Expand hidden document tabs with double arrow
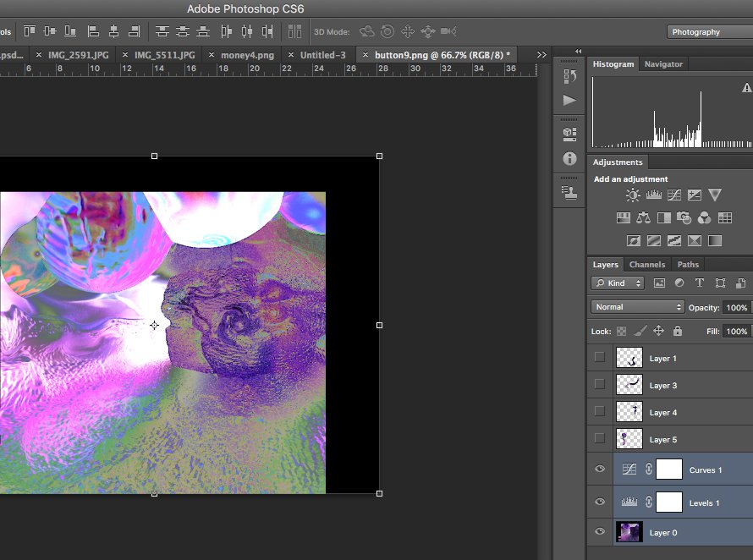The height and width of the screenshot is (560, 753). coord(541,55)
